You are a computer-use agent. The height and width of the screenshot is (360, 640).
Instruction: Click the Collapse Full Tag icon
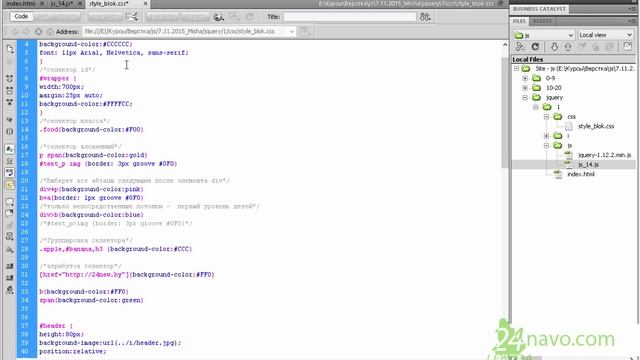[x=10, y=78]
